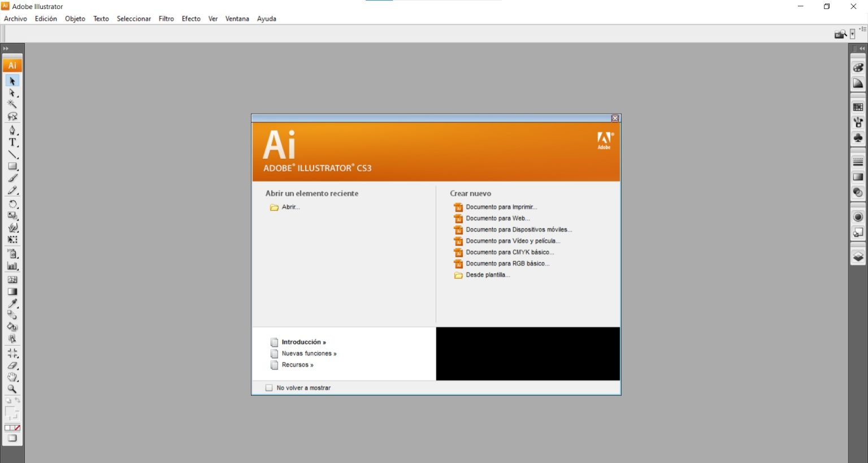
Task: Select the Eraser tool
Action: [x=12, y=366]
